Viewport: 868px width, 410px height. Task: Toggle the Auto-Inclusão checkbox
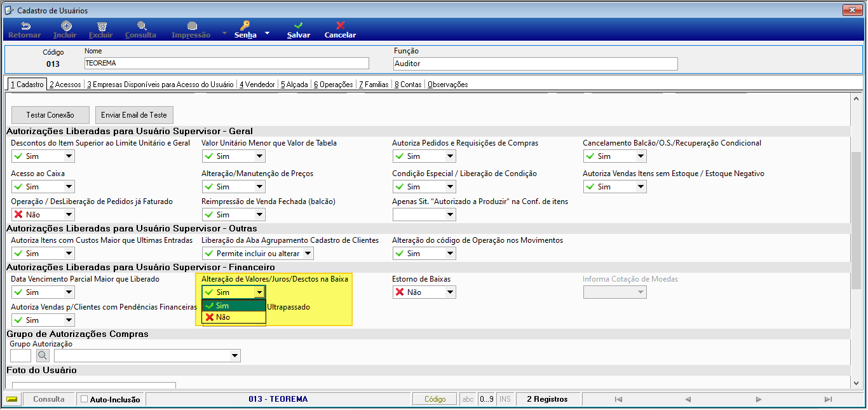pos(85,399)
